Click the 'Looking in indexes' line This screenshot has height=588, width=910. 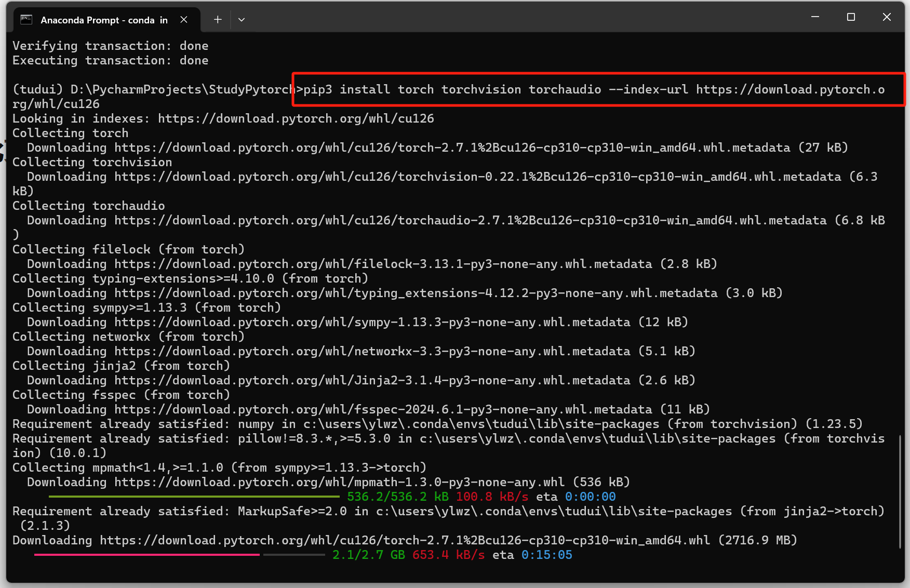coord(223,118)
